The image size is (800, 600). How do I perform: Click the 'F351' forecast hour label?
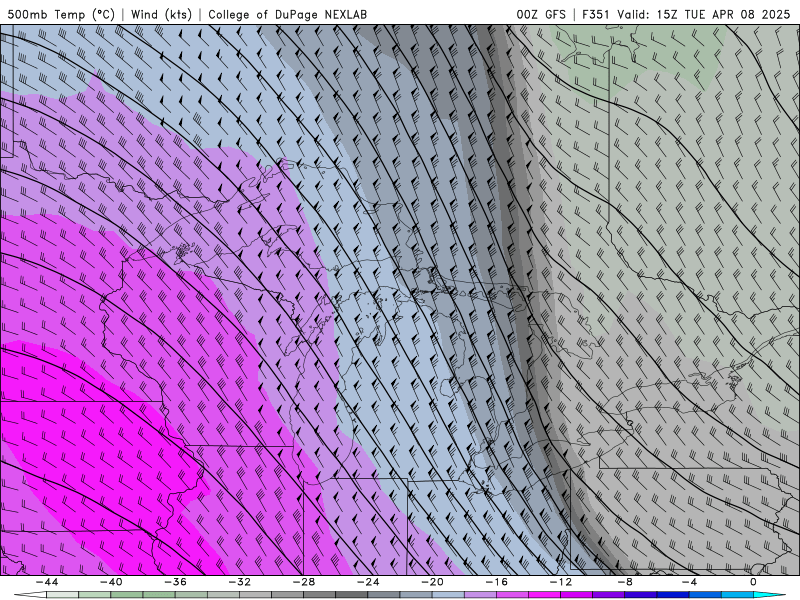click(x=596, y=14)
